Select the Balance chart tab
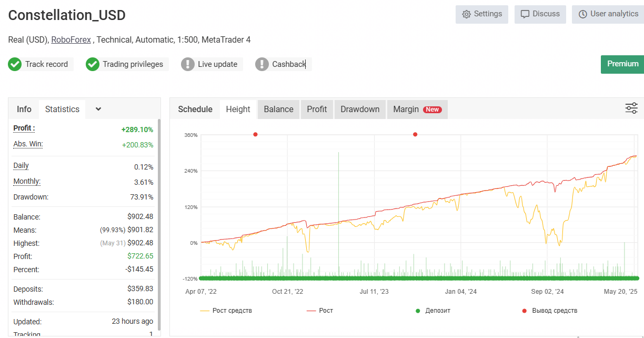 point(278,110)
